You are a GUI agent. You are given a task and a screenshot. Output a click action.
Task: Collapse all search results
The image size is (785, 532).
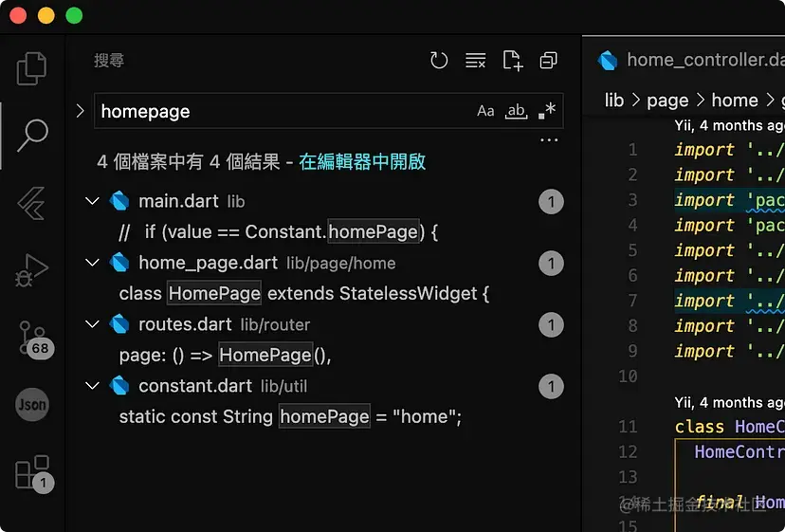click(x=548, y=61)
